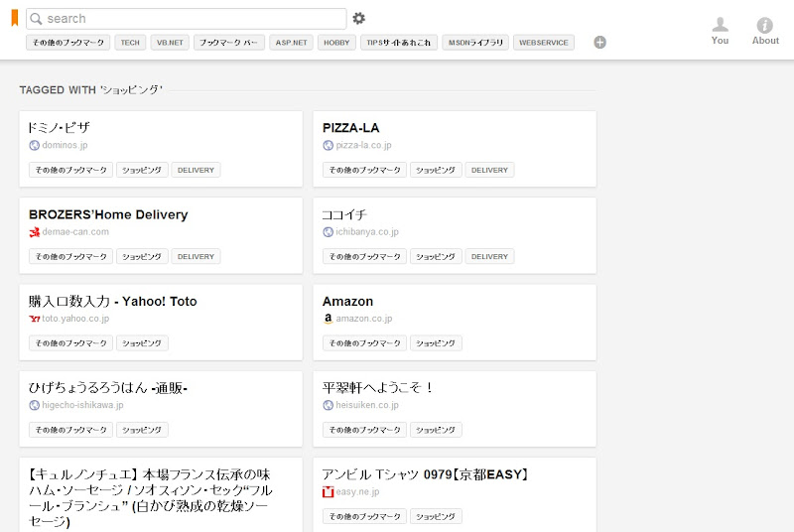Select the MSDNライブラリ tag in header
Image resolution: width=794 pixels, height=532 pixels.
[475, 43]
